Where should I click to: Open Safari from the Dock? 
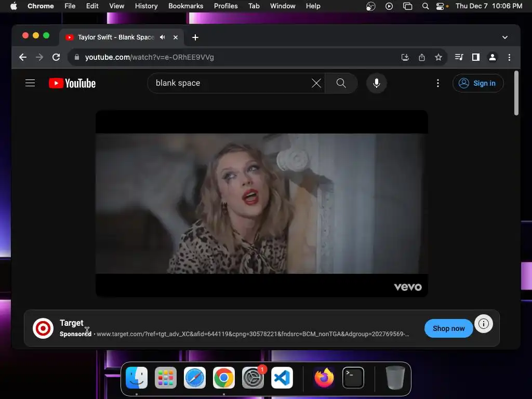(x=195, y=378)
